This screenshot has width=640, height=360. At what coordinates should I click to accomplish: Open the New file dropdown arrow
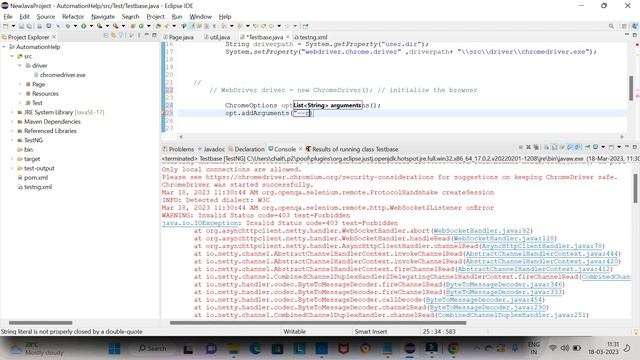pyautogui.click(x=13, y=26)
